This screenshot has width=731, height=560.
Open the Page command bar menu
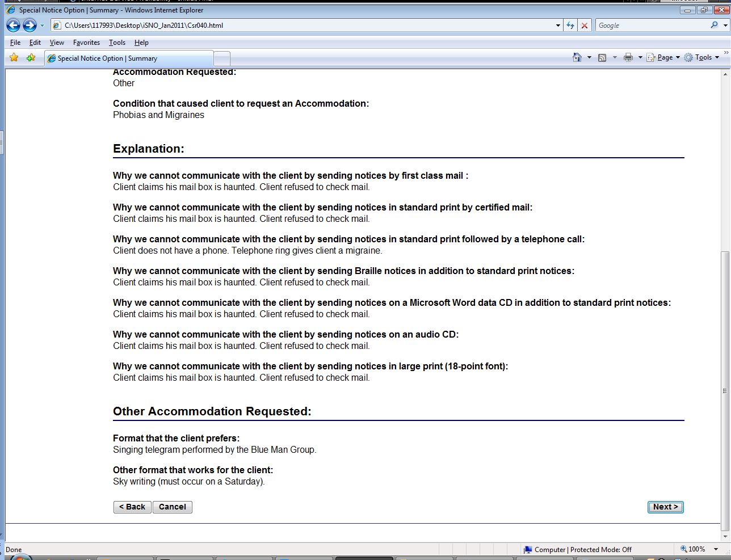(x=663, y=57)
